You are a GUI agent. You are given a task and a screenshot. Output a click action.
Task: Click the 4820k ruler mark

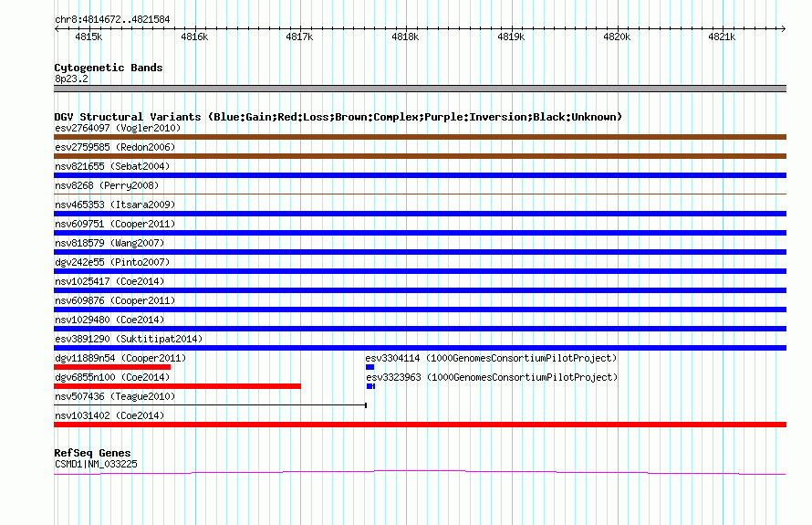617,37
